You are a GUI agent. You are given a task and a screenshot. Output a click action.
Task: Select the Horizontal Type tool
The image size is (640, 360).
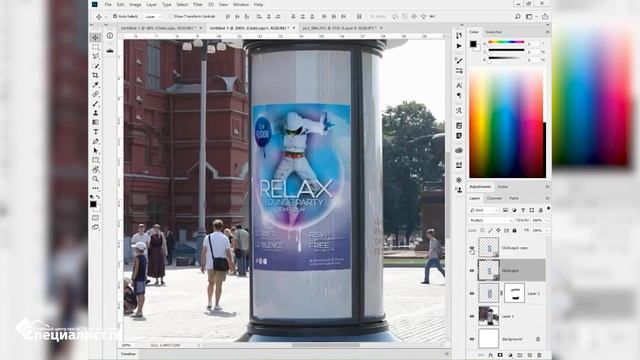[96, 132]
